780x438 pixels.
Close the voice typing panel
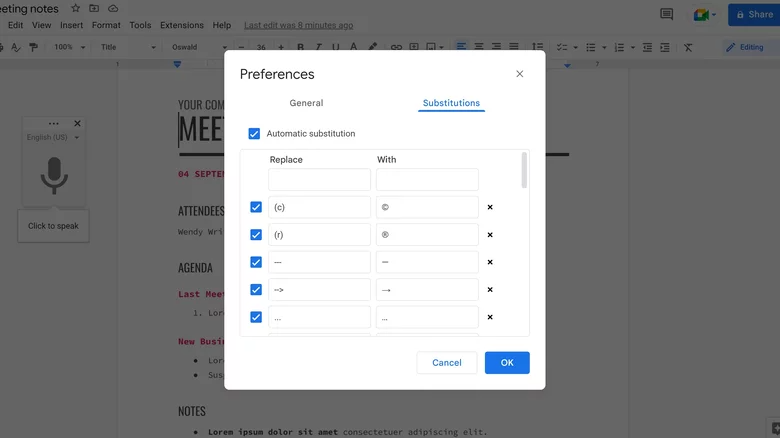pos(78,124)
